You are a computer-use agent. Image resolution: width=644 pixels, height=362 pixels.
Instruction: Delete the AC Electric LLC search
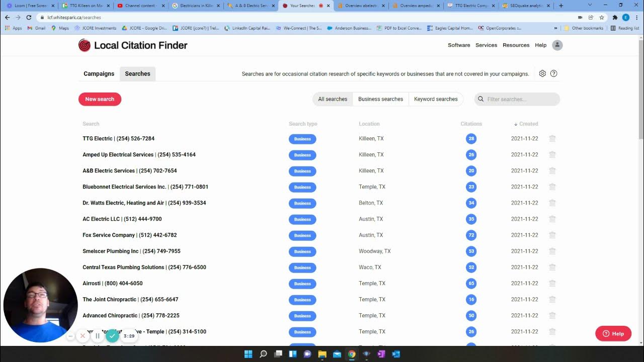coord(552,219)
